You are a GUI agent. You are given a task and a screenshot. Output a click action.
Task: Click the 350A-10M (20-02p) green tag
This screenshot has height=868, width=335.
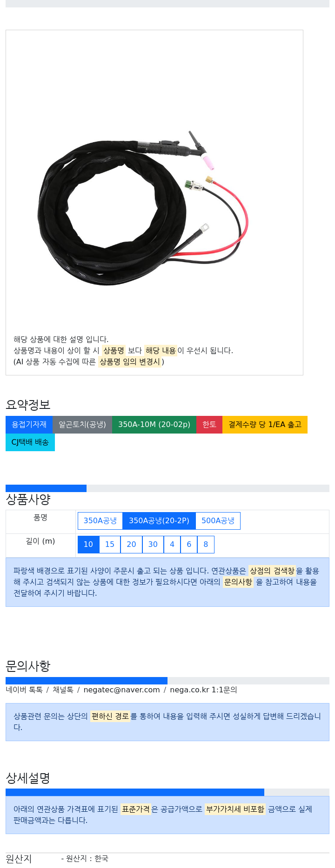click(x=154, y=425)
